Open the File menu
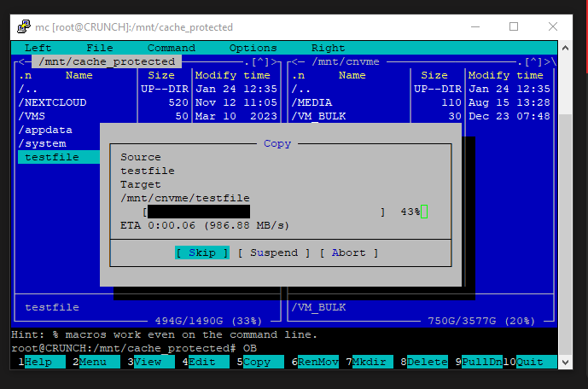The image size is (588, 389). pos(100,48)
